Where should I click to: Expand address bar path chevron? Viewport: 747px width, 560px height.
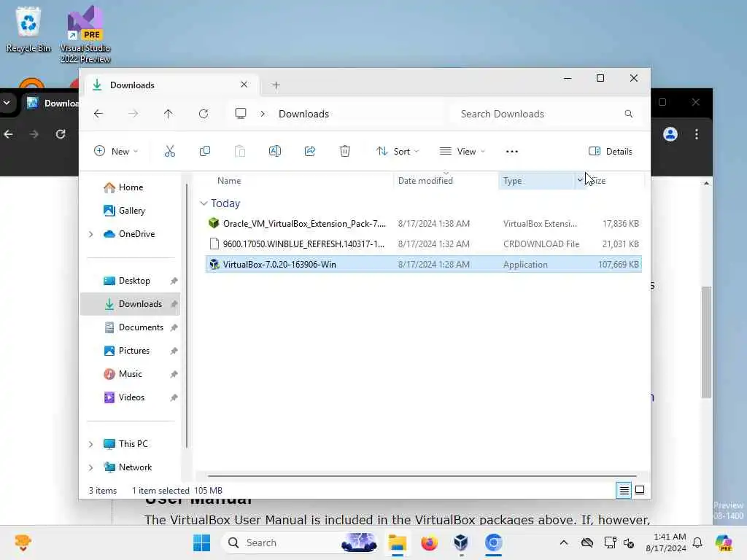[263, 114]
